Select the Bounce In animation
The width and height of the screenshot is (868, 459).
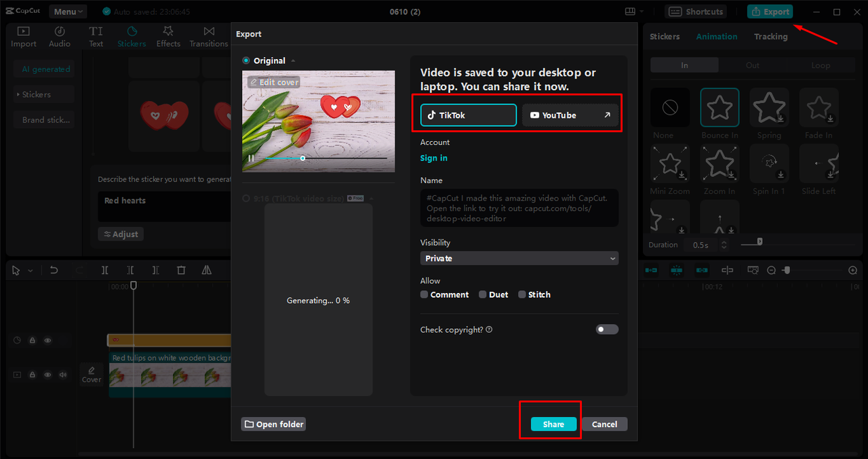coord(719,108)
